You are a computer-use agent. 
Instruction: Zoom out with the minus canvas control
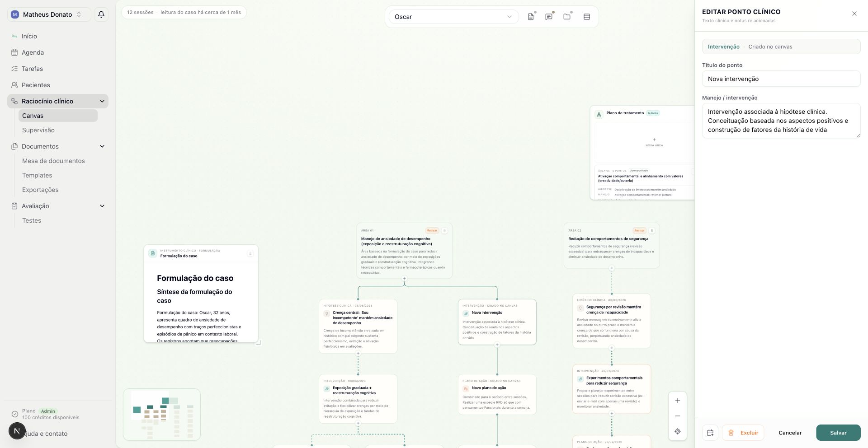click(678, 416)
